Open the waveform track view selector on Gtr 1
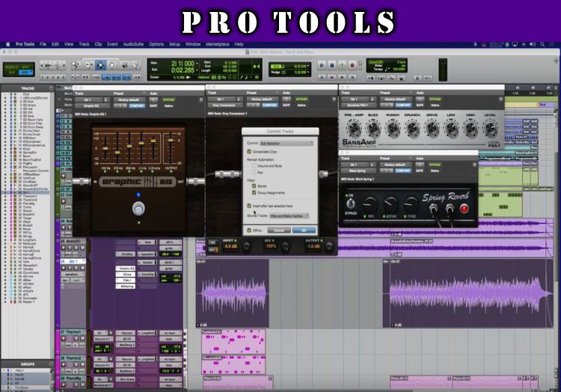The image size is (561, 392). (x=73, y=275)
